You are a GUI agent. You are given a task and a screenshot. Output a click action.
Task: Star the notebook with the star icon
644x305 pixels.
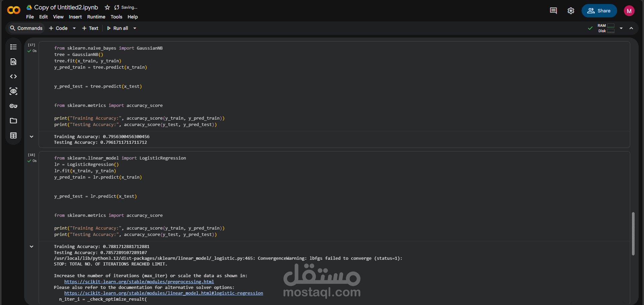coord(107,7)
